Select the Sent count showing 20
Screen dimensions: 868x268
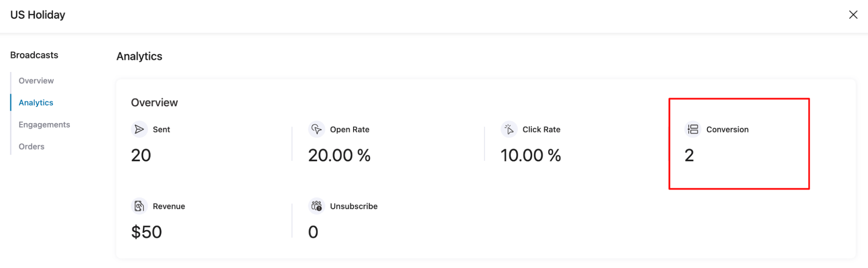click(x=141, y=155)
